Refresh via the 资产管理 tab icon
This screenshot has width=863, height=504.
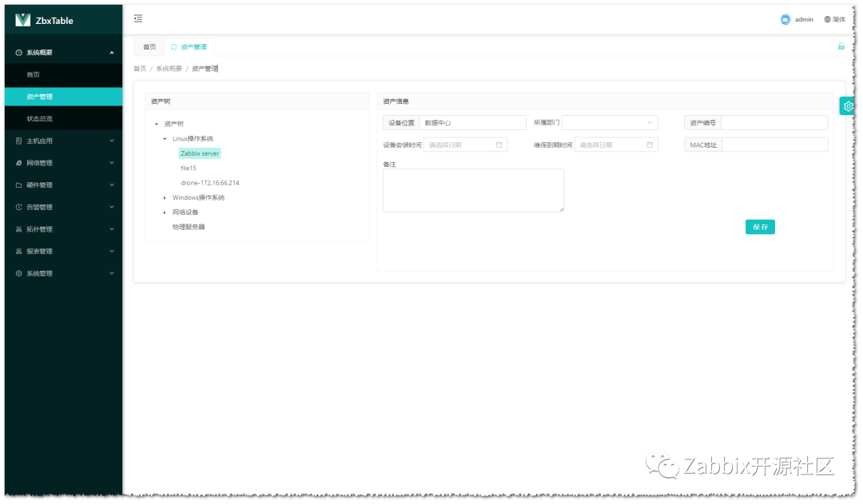(174, 47)
